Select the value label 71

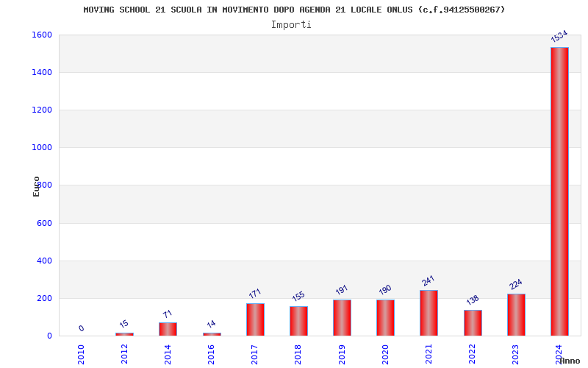click(x=168, y=314)
